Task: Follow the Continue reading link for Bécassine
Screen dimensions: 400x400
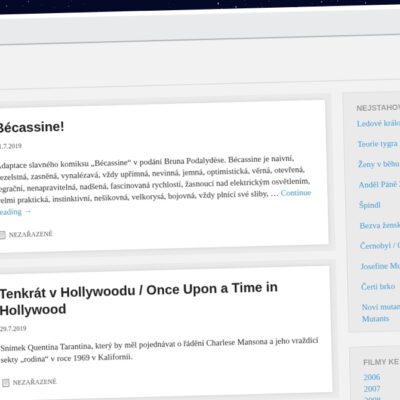Action: [x=296, y=193]
